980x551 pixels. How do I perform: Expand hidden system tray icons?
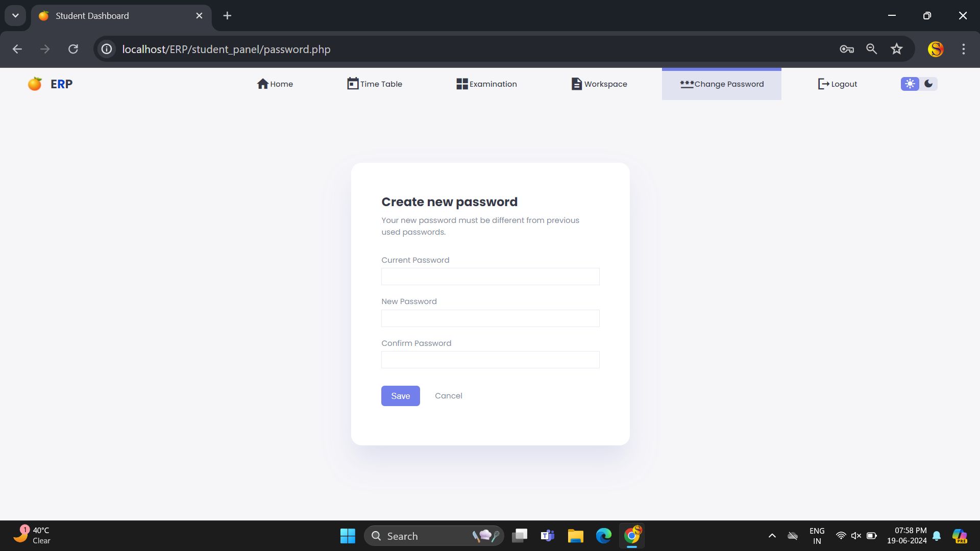click(x=772, y=536)
